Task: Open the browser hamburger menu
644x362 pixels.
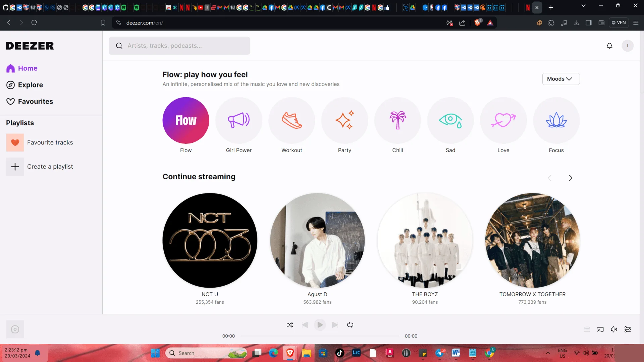Action: [x=636, y=23]
